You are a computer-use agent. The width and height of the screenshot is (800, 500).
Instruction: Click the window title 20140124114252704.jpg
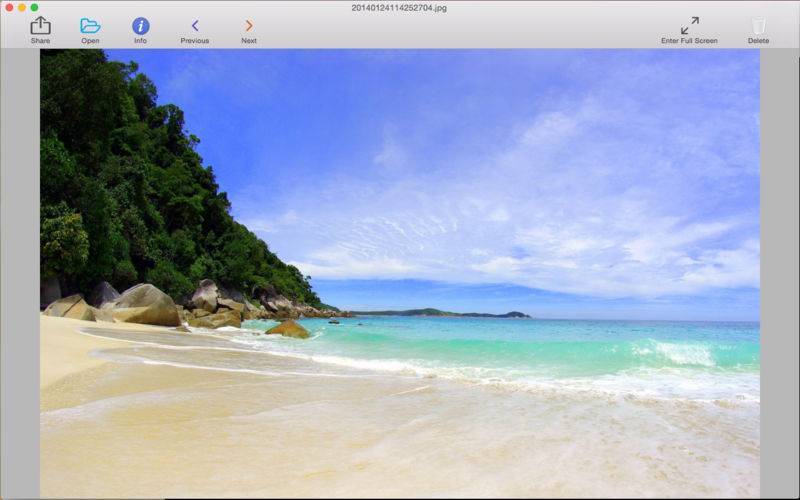[399, 8]
